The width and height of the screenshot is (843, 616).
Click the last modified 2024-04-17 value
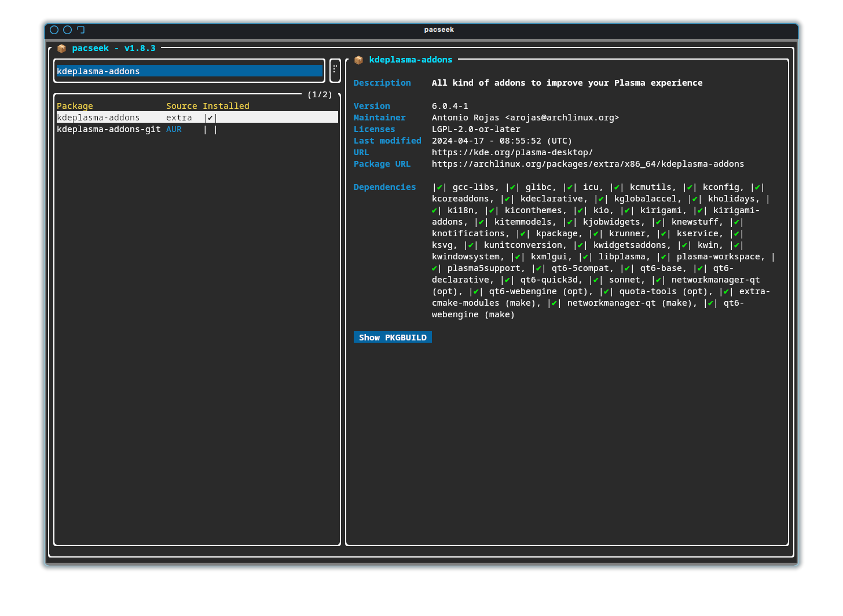coord(501,141)
